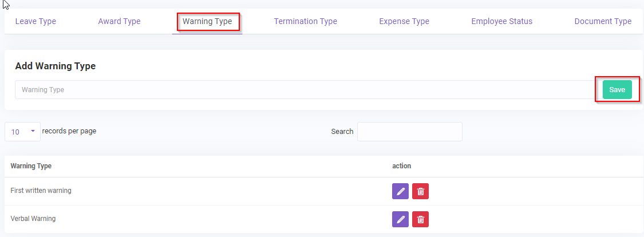Viewport: 644px width, 237px height.
Task: Focus the Warning Type text input
Action: [303, 90]
